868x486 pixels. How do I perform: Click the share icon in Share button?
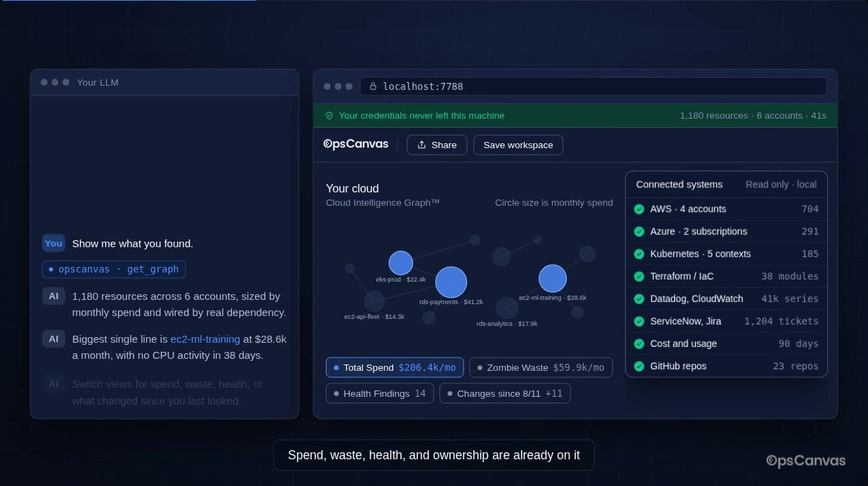421,145
